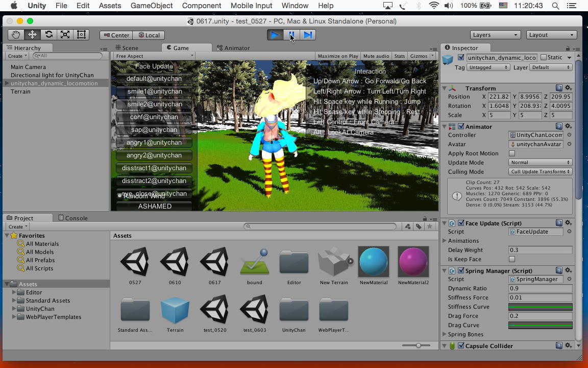The image size is (588, 368).
Task: Open the Mobile Input menu
Action: tap(251, 6)
